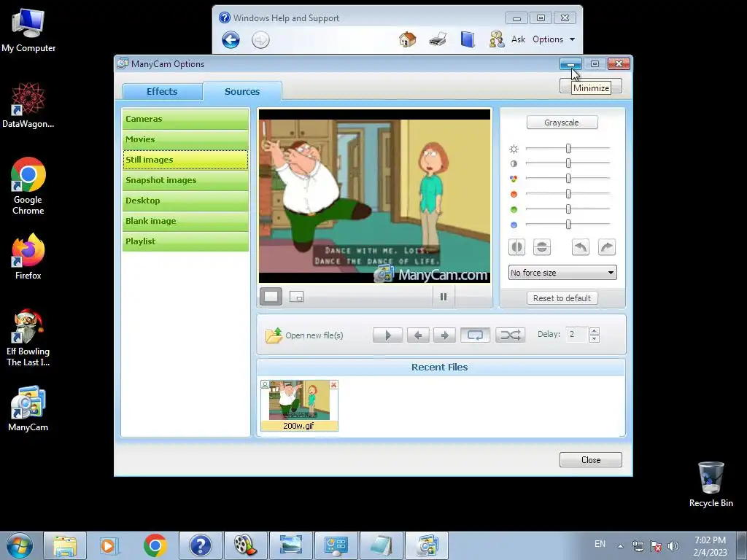
Task: Open Elf Bowling desktop shortcut
Action: pos(28,338)
